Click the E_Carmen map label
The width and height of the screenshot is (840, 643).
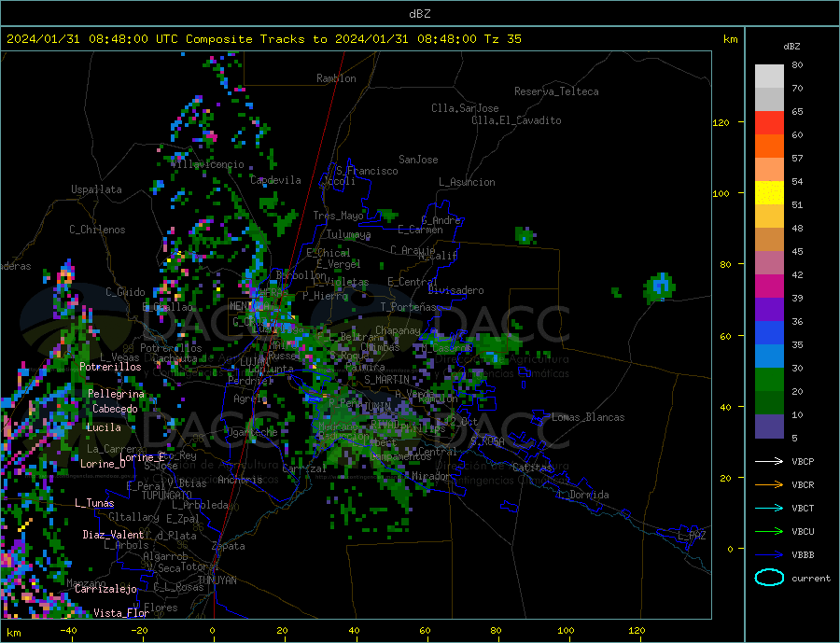tap(420, 230)
